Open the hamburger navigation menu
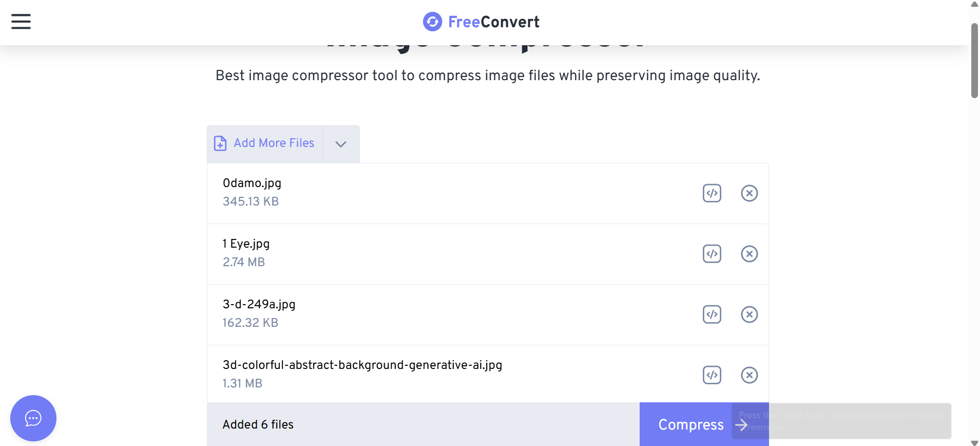Viewport: 980px width, 446px height. tap(21, 22)
